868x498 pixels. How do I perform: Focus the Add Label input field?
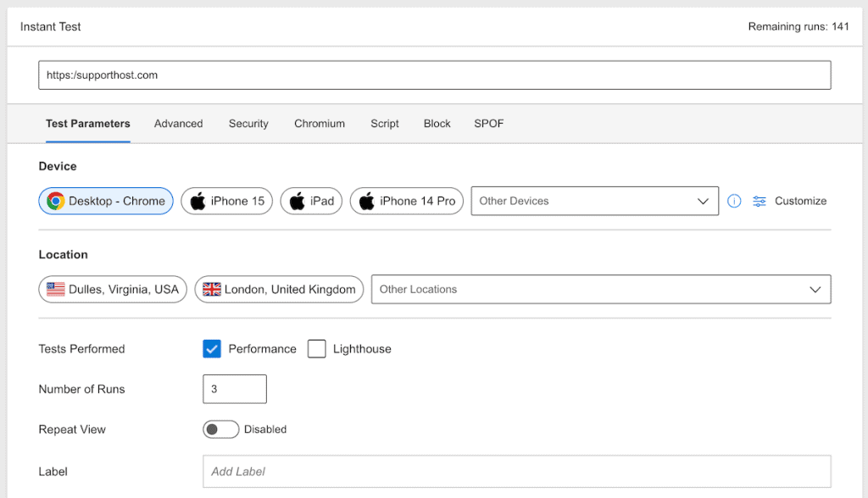tap(516, 472)
